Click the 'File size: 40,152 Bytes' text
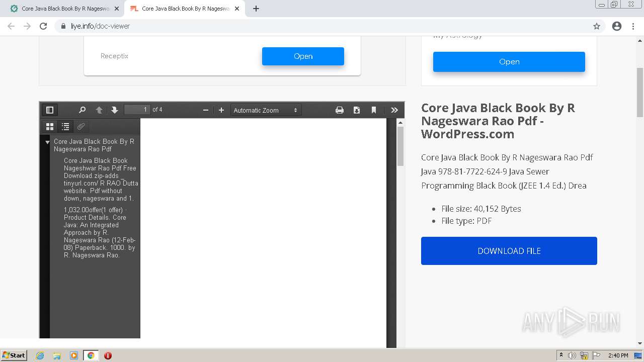This screenshot has height=362, width=644. coord(481,209)
